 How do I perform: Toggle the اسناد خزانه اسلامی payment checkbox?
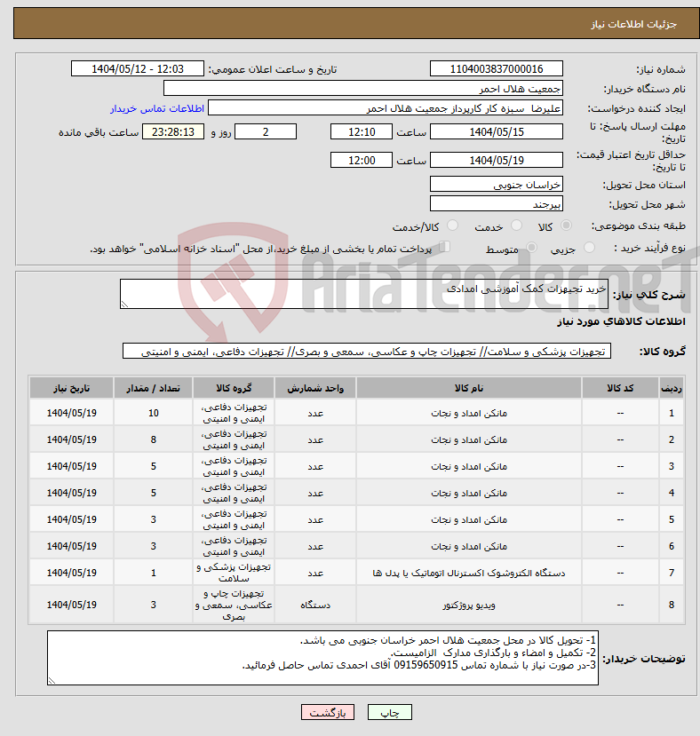click(444, 247)
